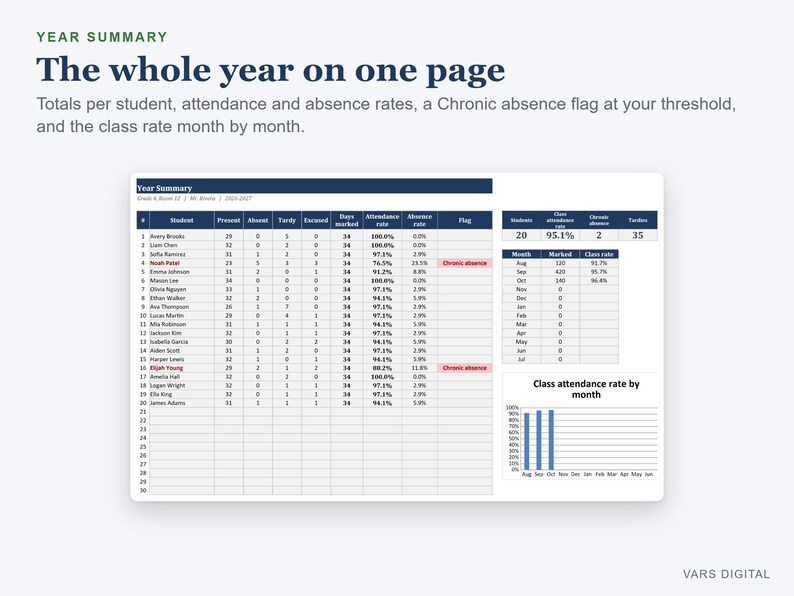Select the 'Emma Johnson' student cell
This screenshot has height=596, width=794.
(182, 271)
